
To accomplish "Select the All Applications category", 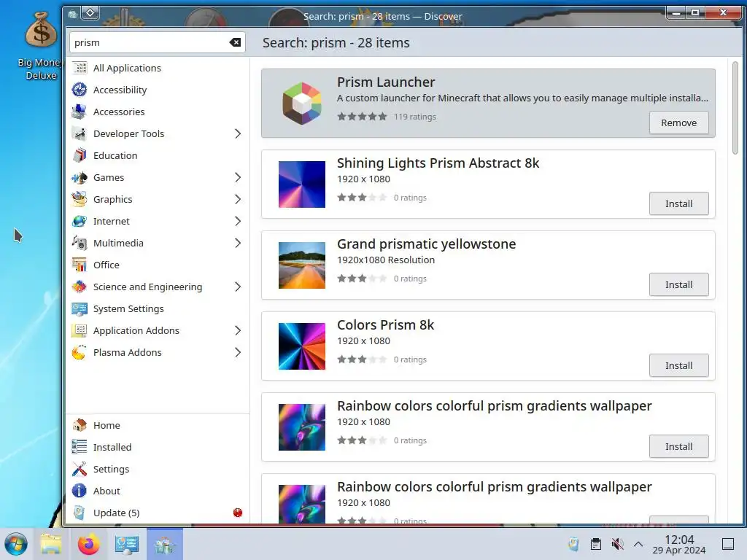I will (x=158, y=68).
